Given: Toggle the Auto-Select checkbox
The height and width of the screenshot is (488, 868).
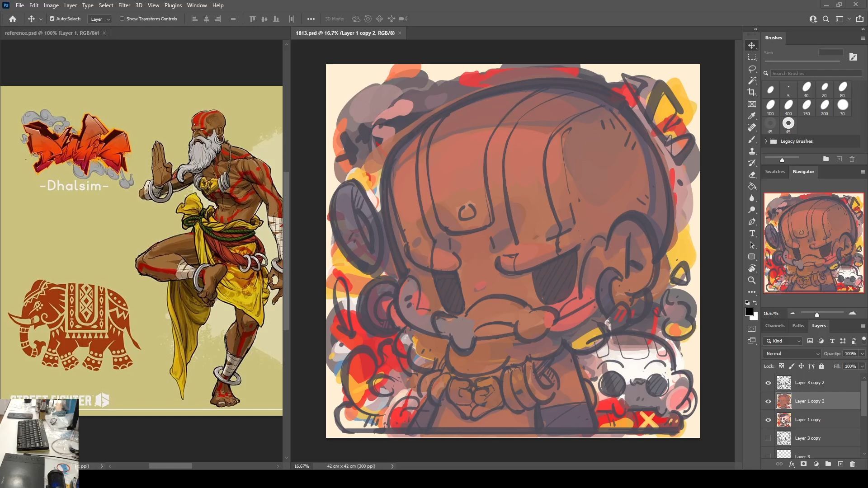Looking at the screenshot, I should (x=52, y=19).
